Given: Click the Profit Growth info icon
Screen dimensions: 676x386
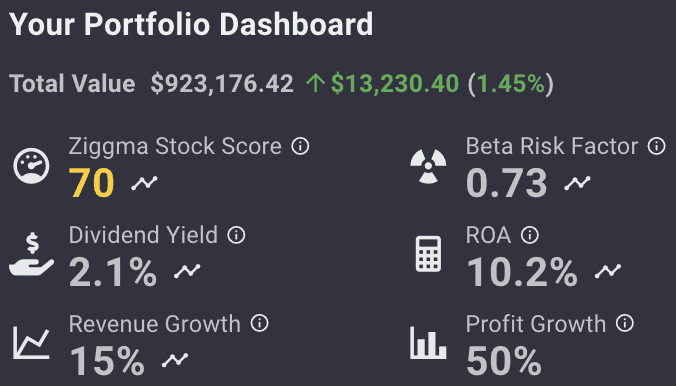Looking at the screenshot, I should (625, 323).
